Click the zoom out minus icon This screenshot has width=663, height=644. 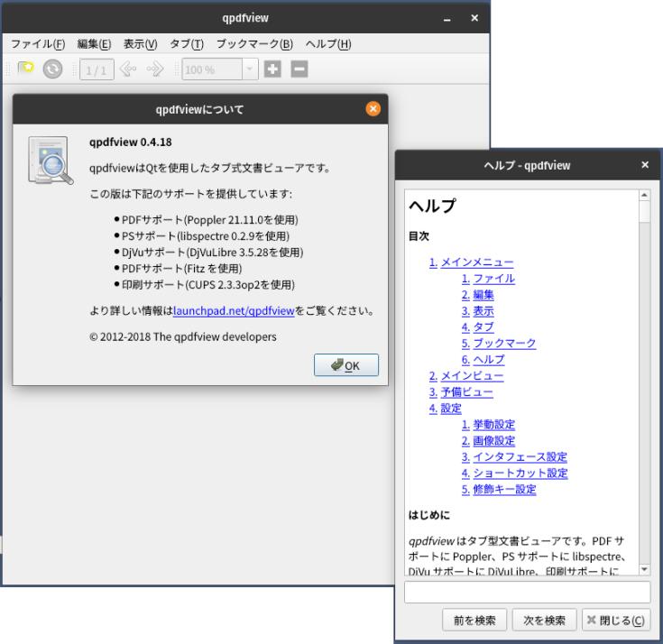[x=299, y=69]
